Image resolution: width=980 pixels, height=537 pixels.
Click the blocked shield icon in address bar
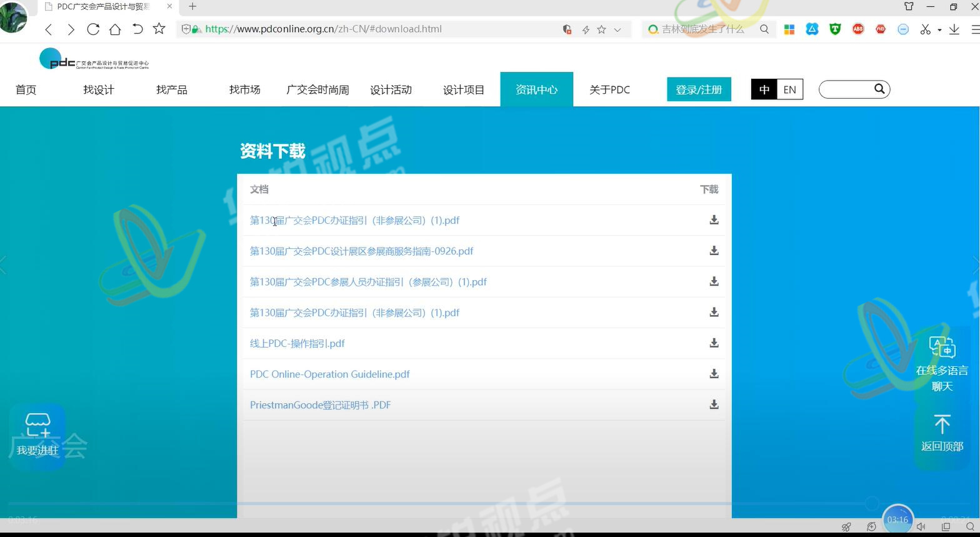(x=567, y=29)
